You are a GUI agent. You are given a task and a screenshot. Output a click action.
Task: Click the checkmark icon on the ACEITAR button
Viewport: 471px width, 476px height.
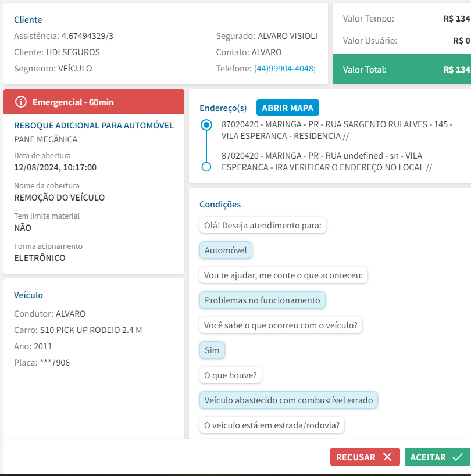[457, 457]
